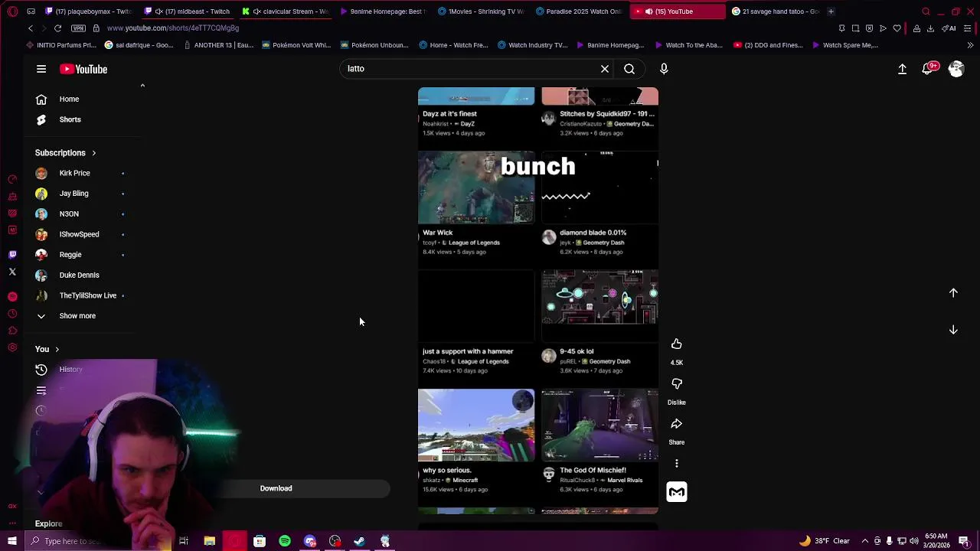Screen dimensions: 980x551
Task: Open Duke Dennis channel in subscriptions
Action: coord(79,275)
